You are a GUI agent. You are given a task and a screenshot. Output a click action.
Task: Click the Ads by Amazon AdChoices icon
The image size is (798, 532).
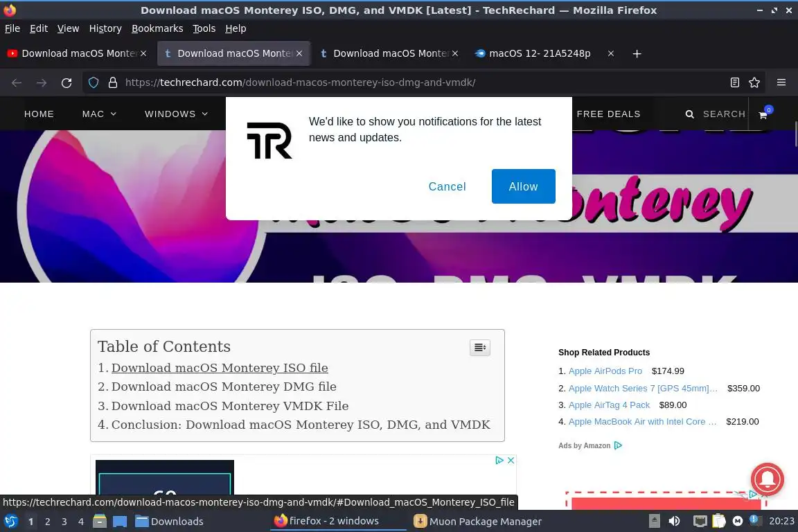[618, 445]
